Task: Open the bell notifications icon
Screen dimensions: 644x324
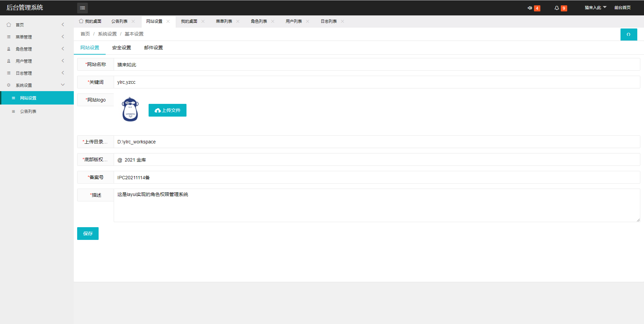Action: pyautogui.click(x=557, y=8)
